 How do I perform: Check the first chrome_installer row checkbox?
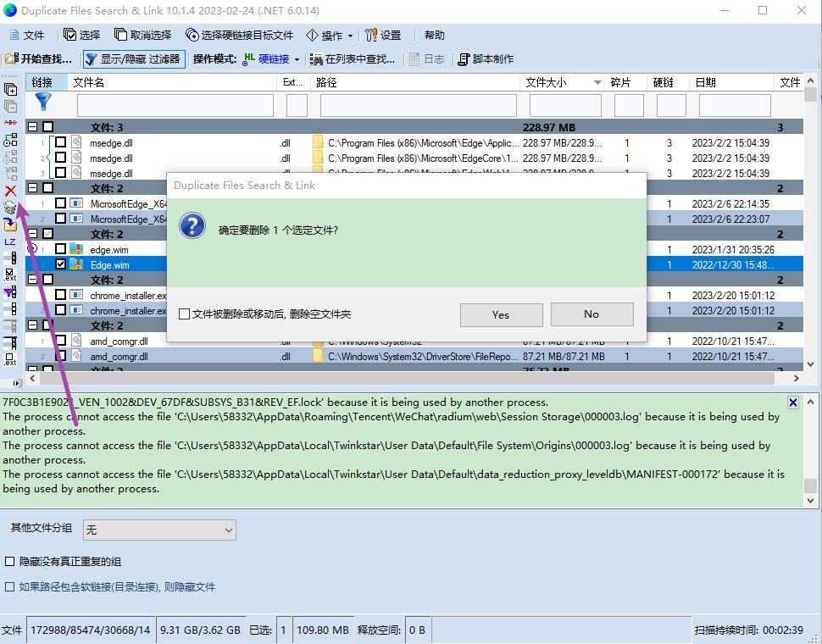coord(60,295)
